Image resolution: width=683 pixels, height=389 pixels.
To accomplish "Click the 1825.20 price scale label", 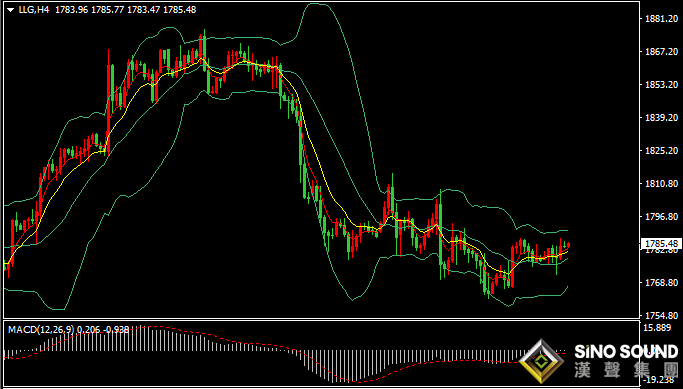I will pos(663,150).
